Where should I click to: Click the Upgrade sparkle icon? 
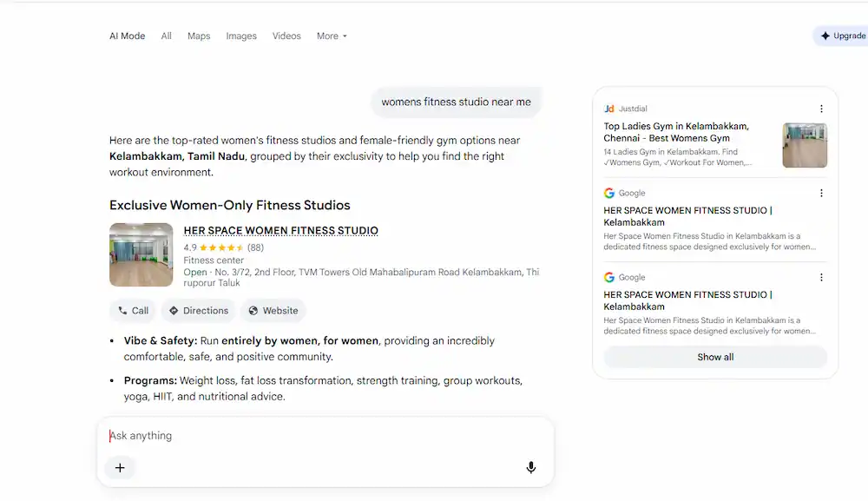pyautogui.click(x=825, y=36)
